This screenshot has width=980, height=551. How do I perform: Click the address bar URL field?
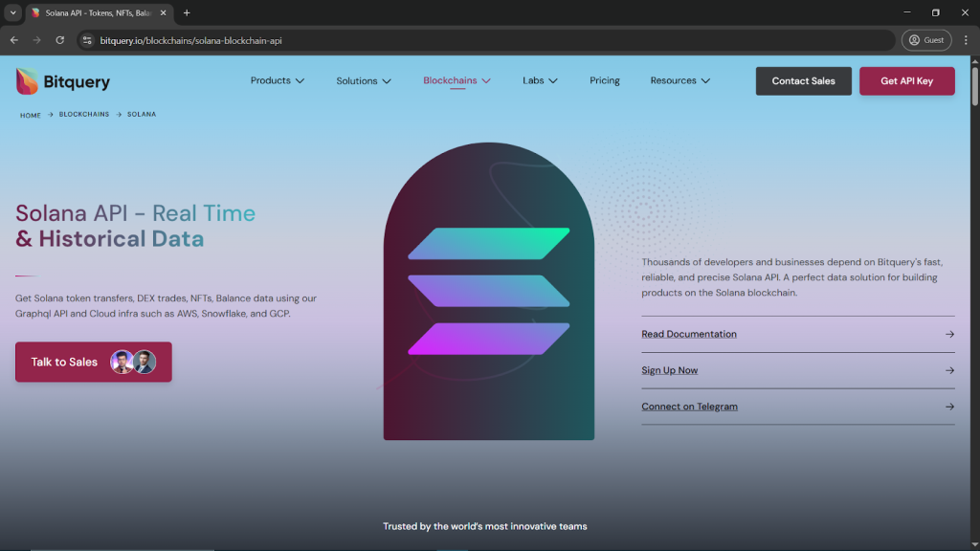487,40
